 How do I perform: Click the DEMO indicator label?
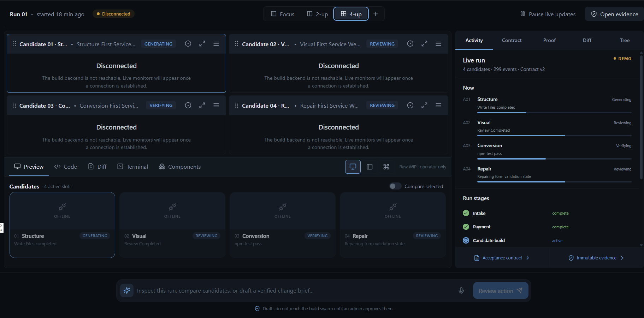tap(622, 59)
